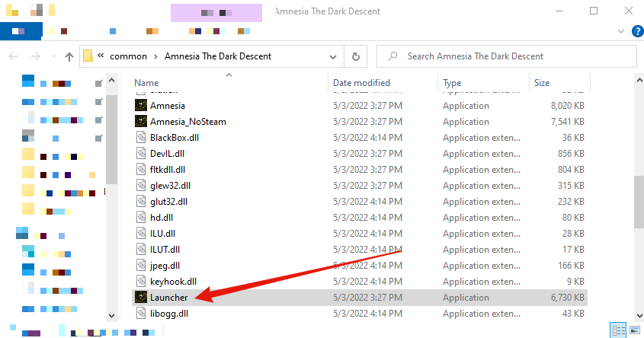
Task: Select the glut32.dll file icon
Action: [x=141, y=202]
